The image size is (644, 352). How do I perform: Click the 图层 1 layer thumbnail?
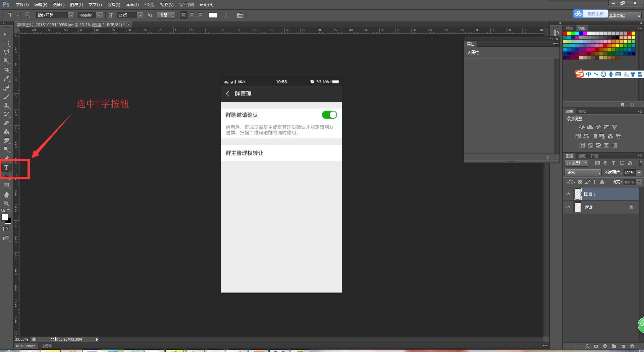[578, 194]
